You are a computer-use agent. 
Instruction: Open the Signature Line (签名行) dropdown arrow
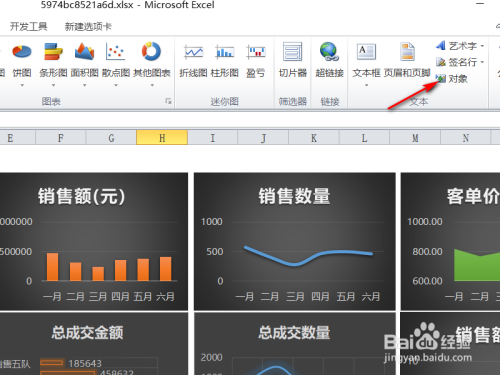pyautogui.click(x=482, y=62)
